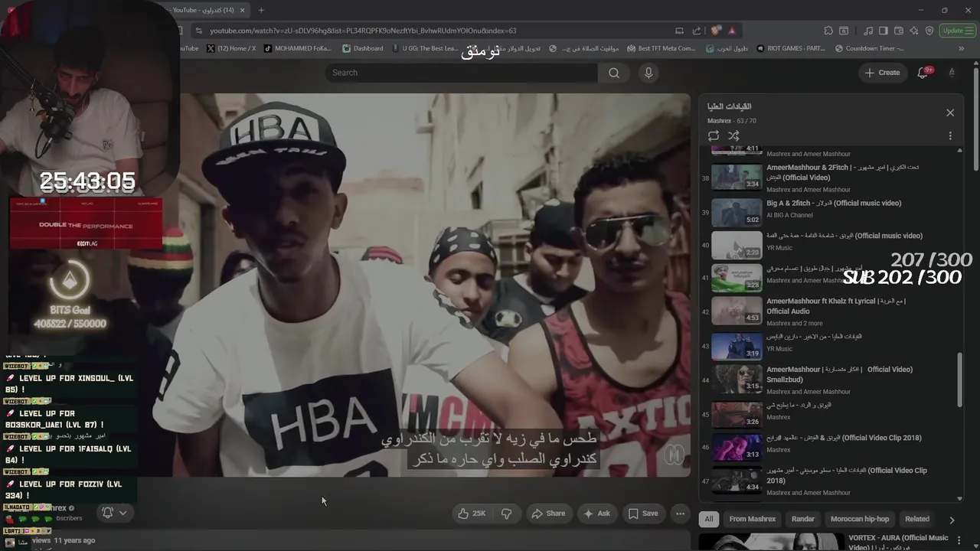
Task: Click the Ask button
Action: click(596, 514)
